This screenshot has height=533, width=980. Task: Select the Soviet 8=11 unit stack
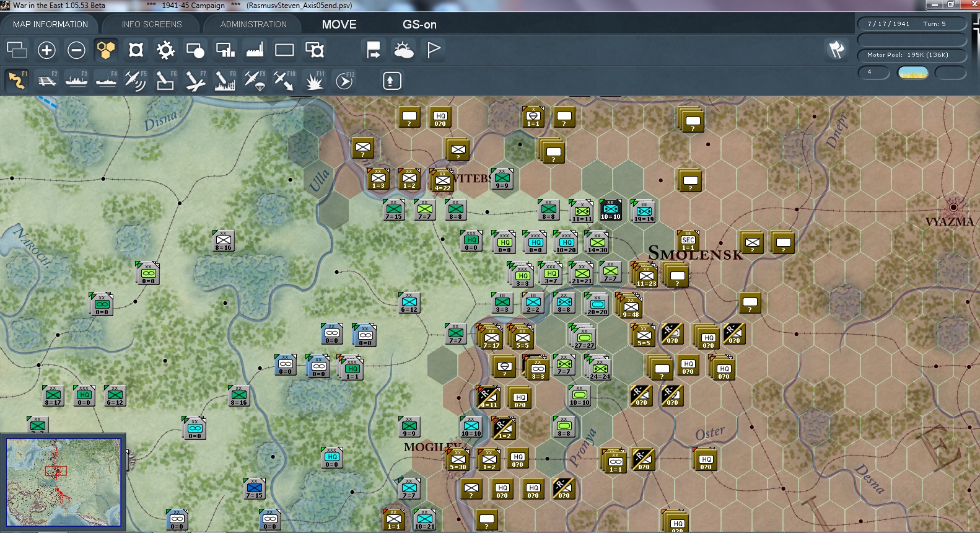[488, 397]
